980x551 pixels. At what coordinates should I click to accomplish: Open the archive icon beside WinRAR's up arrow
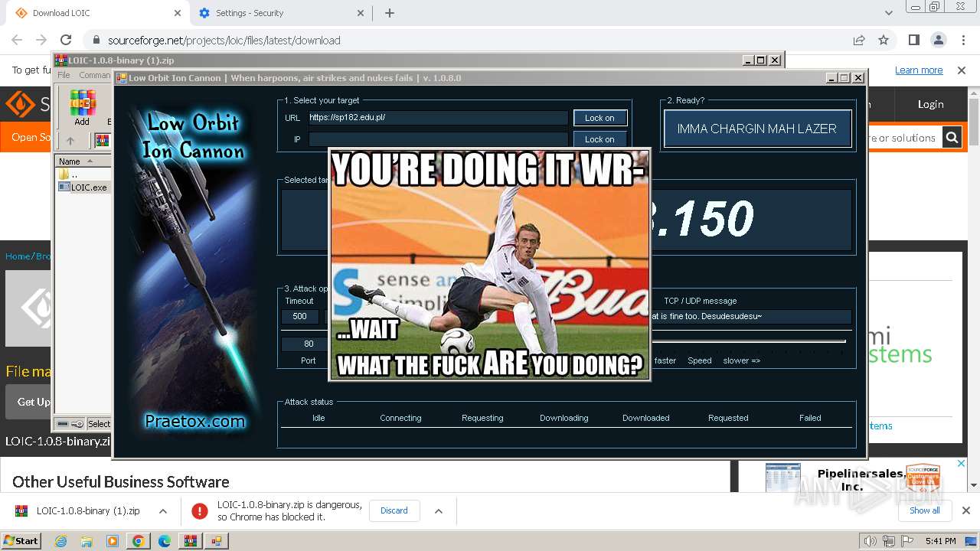102,141
